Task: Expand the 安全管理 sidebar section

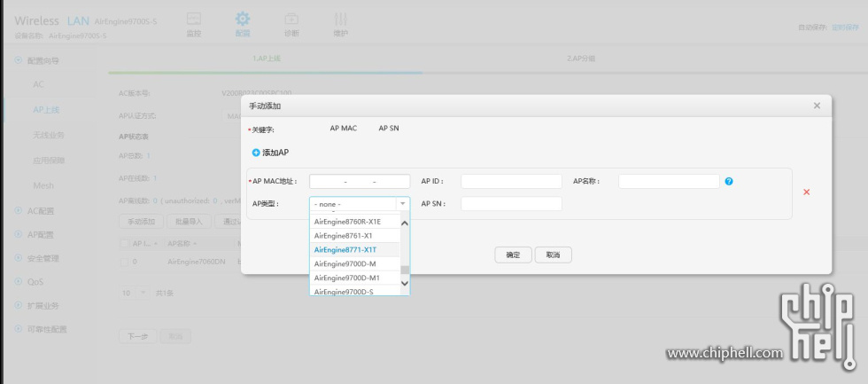Action: (x=19, y=258)
